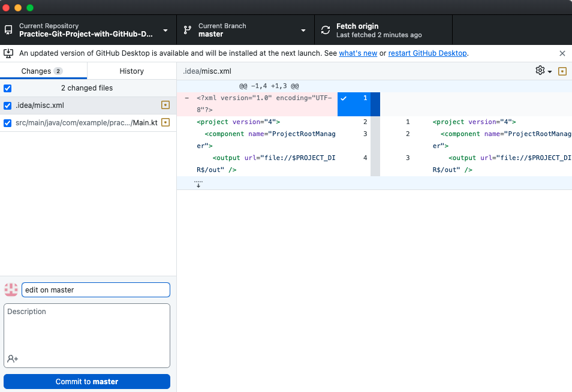Click modified status icon beside Main.kt
Viewport: 572px width, 392px height.
click(165, 123)
